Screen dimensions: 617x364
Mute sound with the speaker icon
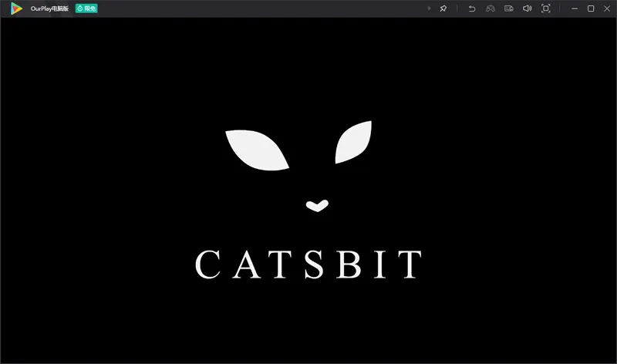point(528,8)
